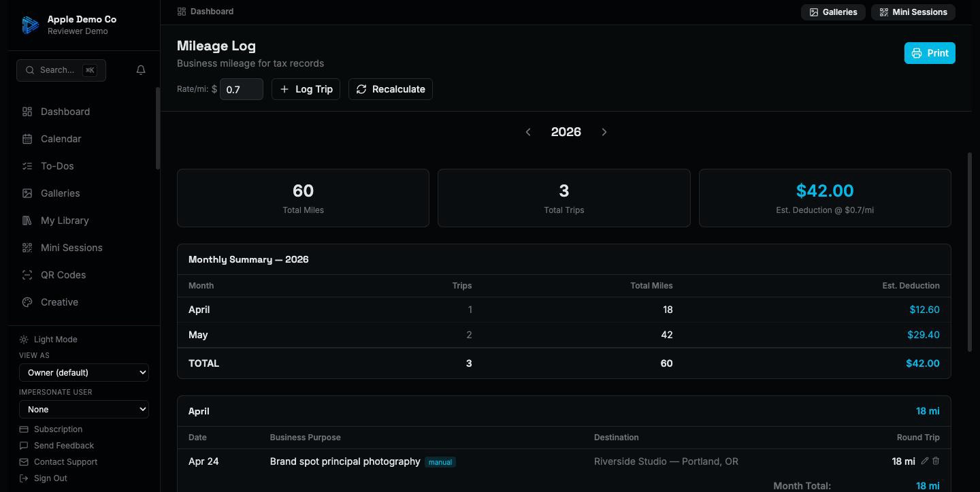
Task: Click the 'manual' tag on the trip
Action: pyautogui.click(x=440, y=462)
